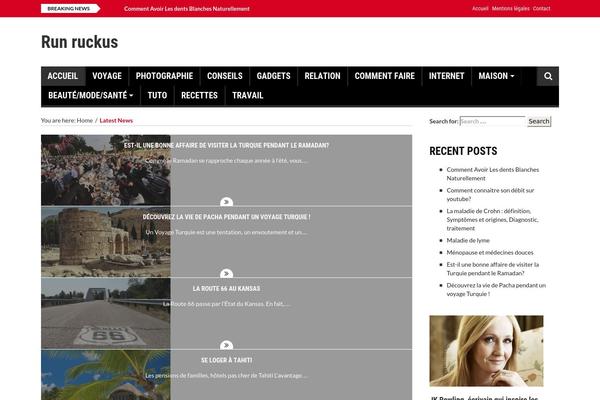Click excerpt 'La Route 66 passe par l'État'

point(226,304)
